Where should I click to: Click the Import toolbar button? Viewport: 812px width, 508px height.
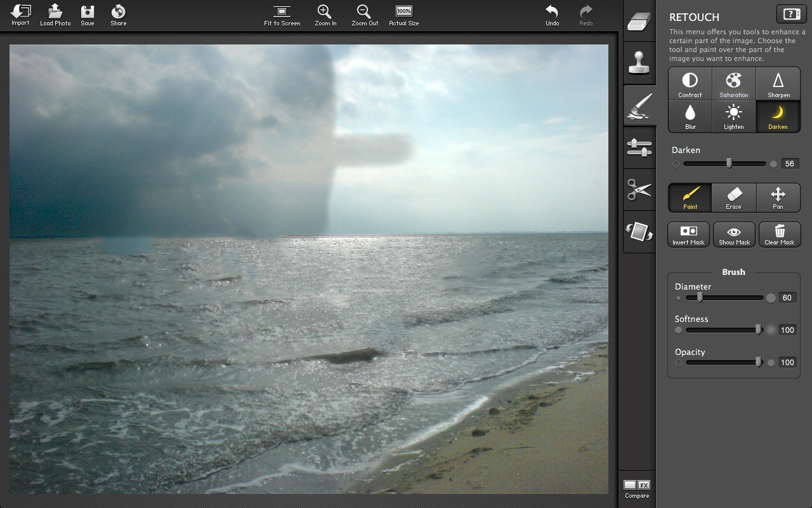(20, 15)
